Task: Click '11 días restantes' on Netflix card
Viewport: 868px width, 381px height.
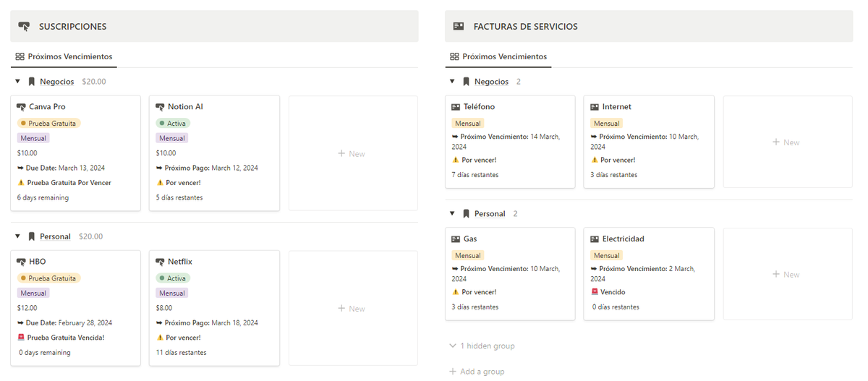Action: [x=182, y=353]
